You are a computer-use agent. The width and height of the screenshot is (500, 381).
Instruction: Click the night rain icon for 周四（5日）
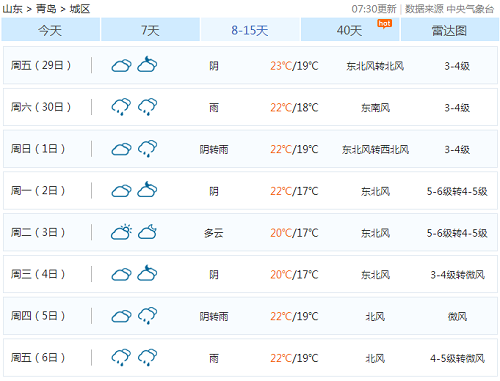[x=147, y=316]
